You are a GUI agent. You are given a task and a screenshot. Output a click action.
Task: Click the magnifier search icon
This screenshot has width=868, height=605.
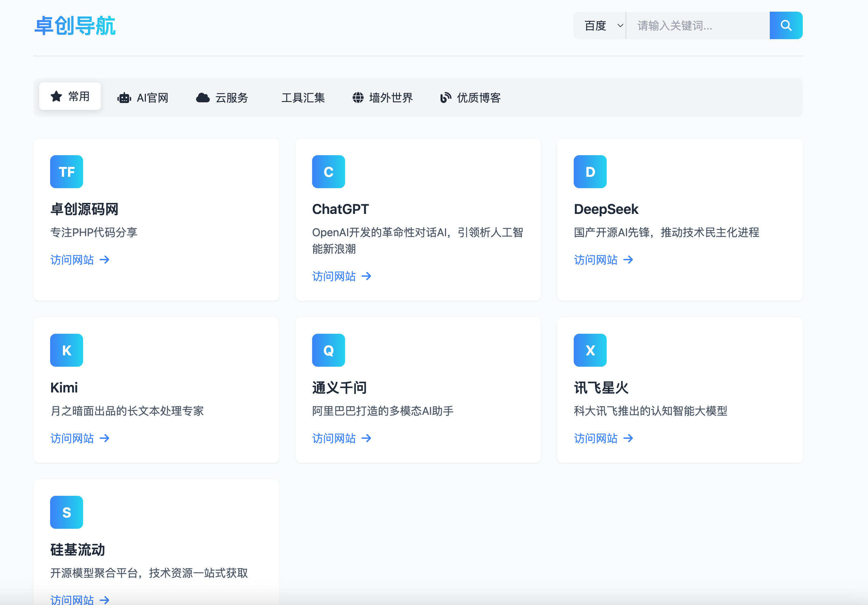(786, 25)
